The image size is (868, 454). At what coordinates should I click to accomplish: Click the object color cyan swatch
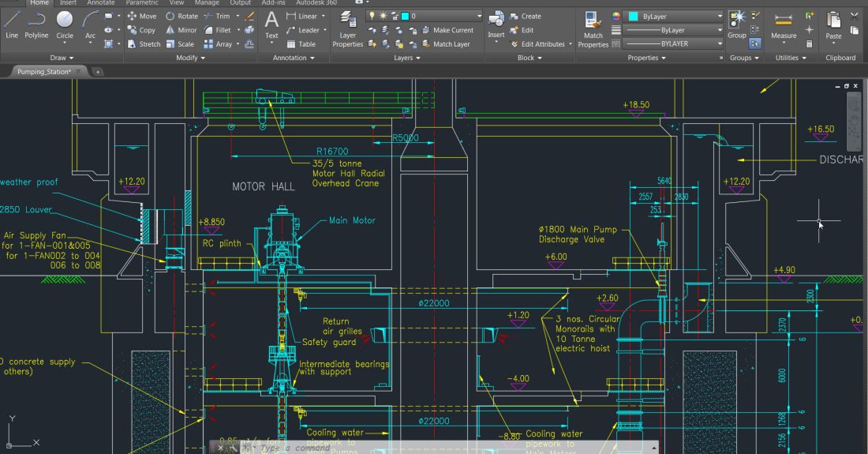coord(633,17)
